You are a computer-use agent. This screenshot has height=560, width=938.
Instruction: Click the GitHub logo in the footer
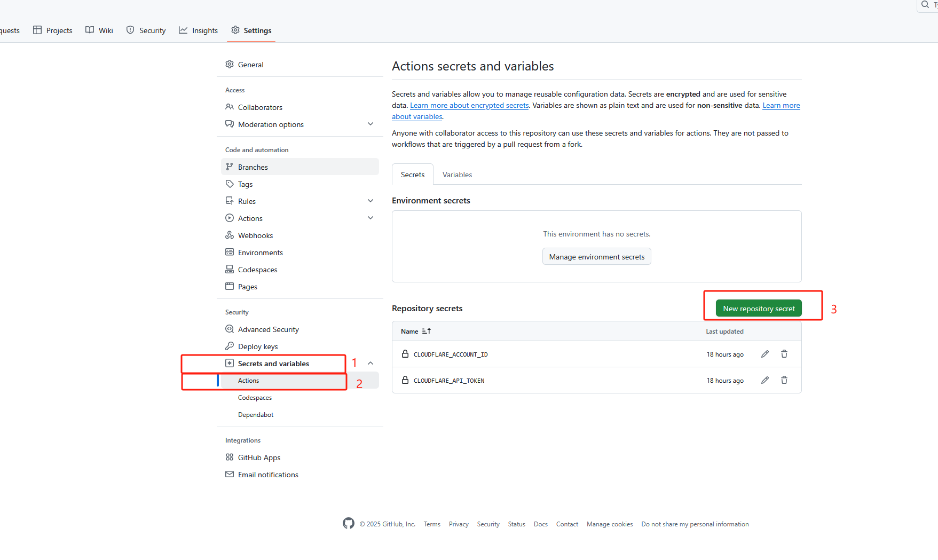[349, 524]
